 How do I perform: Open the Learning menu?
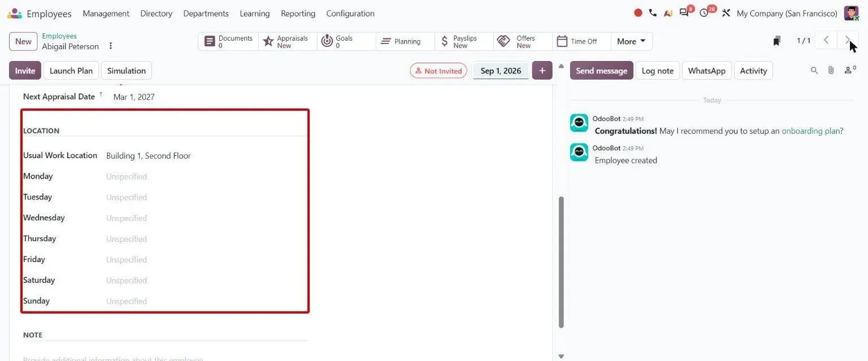point(254,14)
